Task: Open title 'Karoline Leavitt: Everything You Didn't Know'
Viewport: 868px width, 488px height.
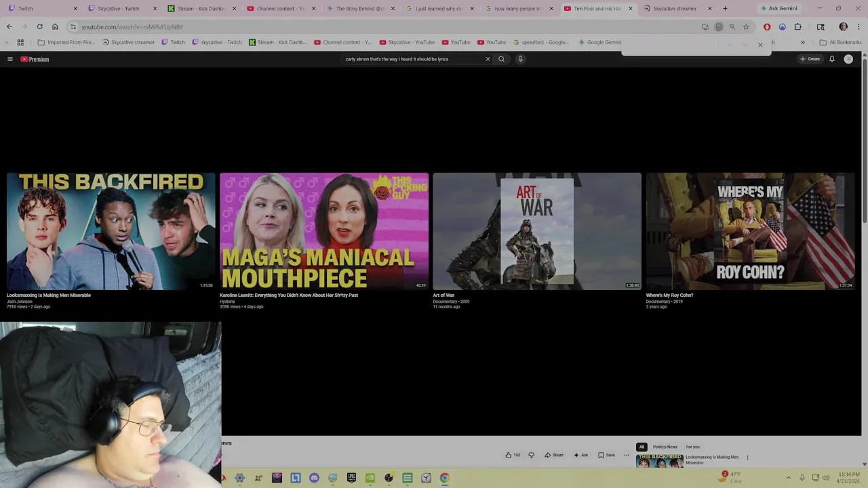Action: coord(289,296)
